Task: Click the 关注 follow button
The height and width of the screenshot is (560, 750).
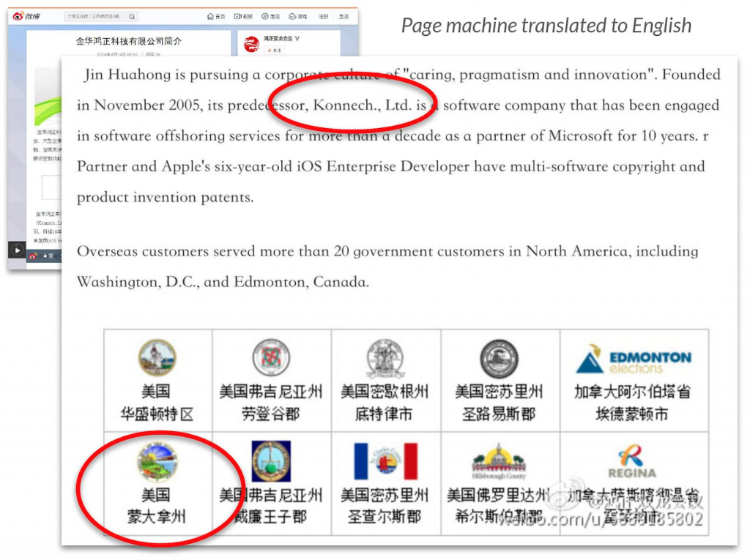Action: (275, 51)
